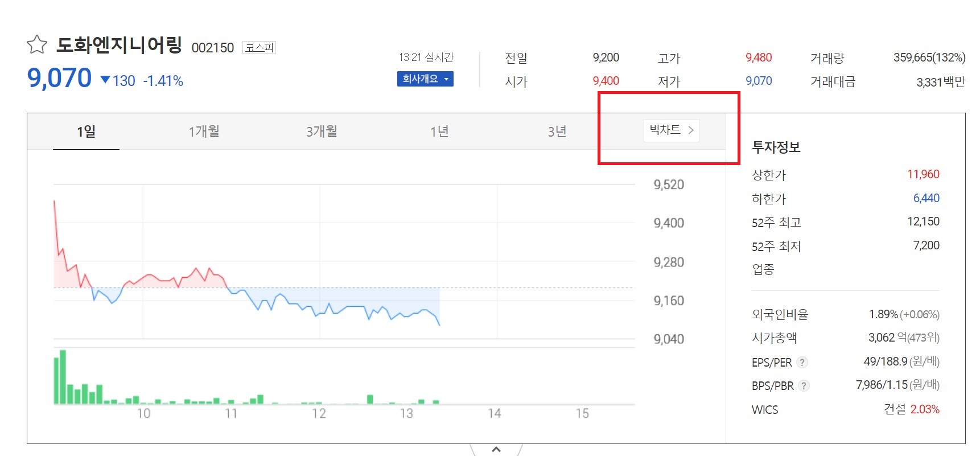Click the 투자정보 heading

[776, 147]
